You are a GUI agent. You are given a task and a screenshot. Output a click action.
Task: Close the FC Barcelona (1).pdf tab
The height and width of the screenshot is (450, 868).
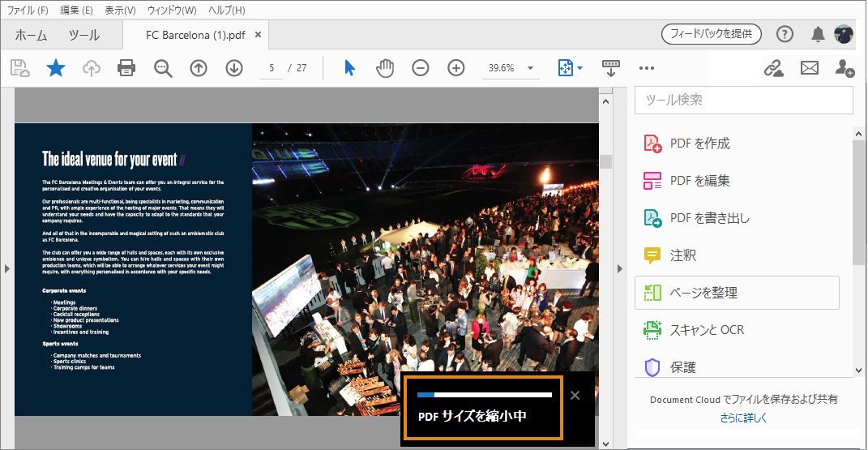coord(258,34)
